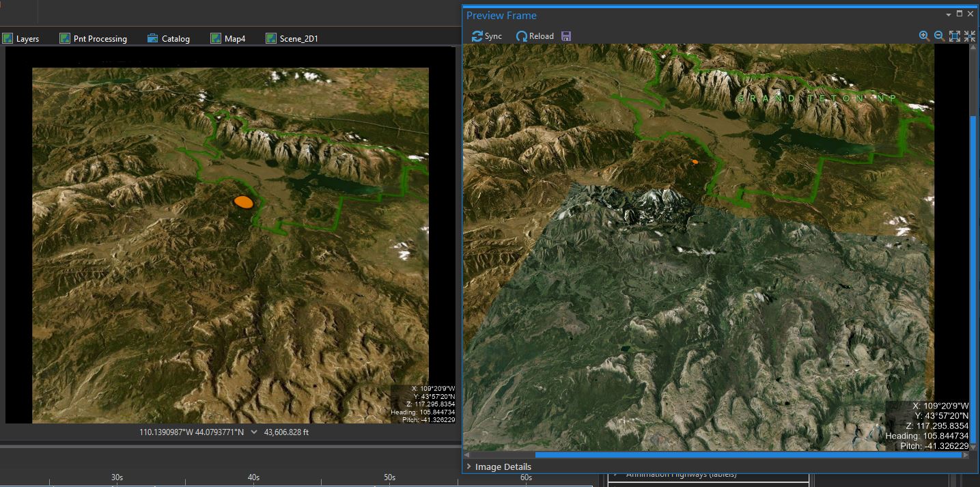Maximize the Preview Frame window
Image resolution: width=980 pixels, height=487 pixels.
[x=960, y=14]
